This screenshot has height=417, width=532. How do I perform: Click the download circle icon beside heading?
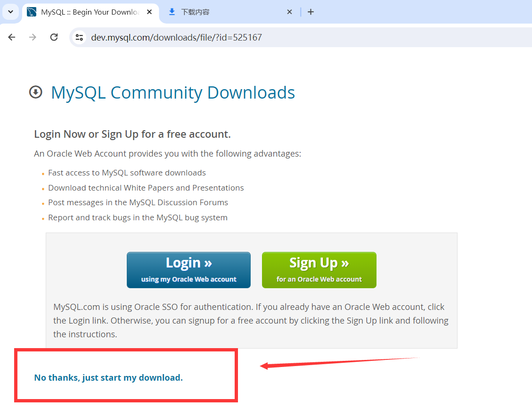[x=36, y=92]
